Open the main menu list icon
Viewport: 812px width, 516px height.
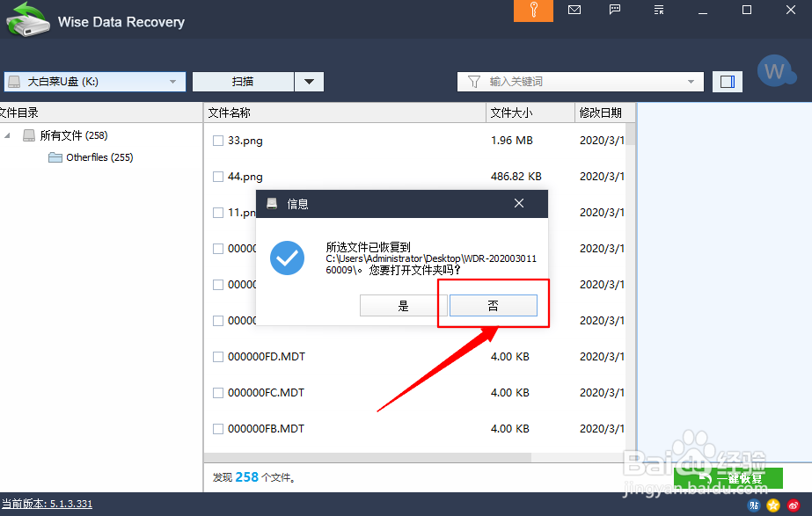(657, 11)
